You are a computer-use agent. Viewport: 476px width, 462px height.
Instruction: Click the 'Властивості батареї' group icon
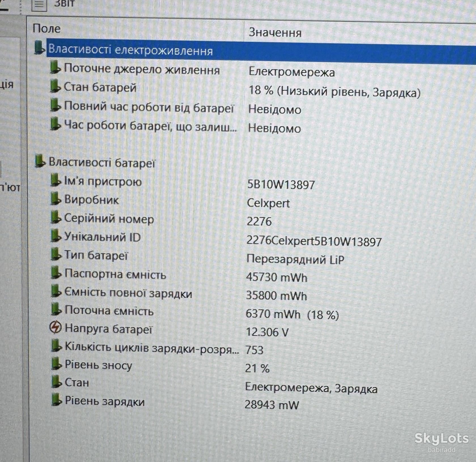pos(40,161)
